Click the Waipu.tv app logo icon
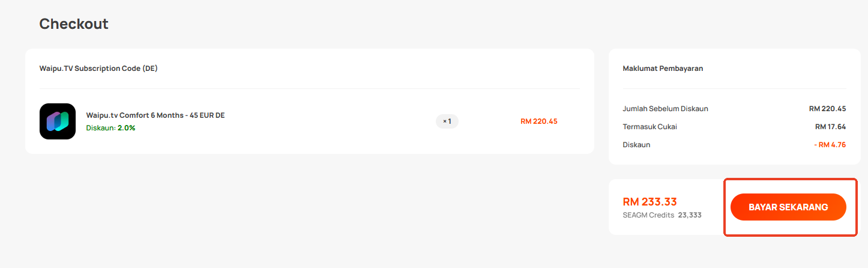Viewport: 868px width, 268px height. (58, 121)
